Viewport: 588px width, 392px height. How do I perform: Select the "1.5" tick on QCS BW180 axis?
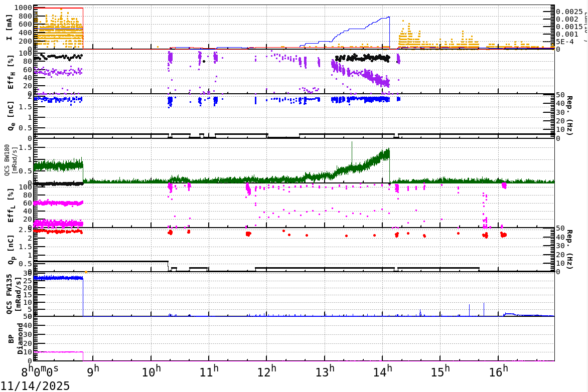click(26, 148)
